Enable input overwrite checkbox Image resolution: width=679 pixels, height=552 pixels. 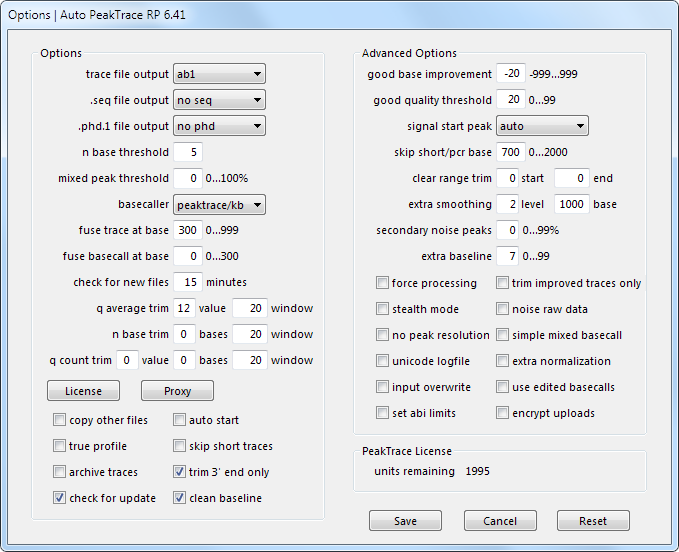pos(382,387)
